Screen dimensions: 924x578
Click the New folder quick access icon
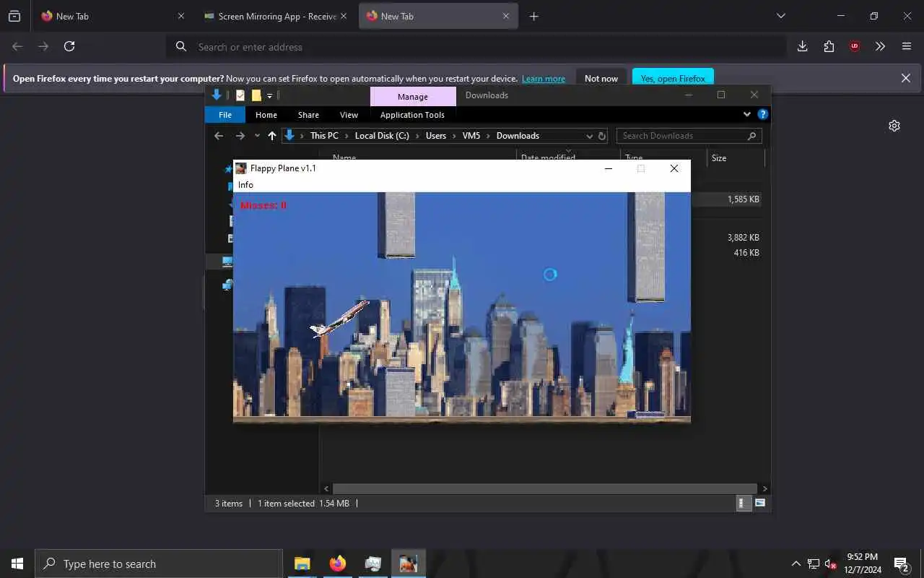pos(256,95)
